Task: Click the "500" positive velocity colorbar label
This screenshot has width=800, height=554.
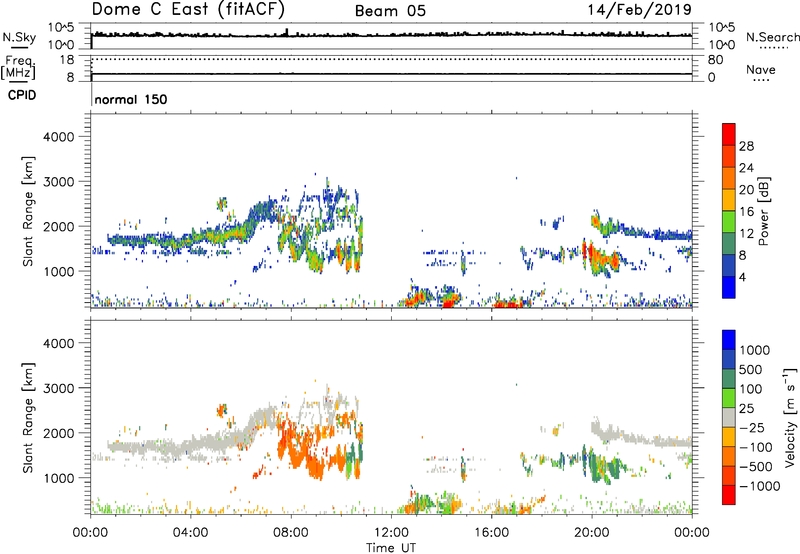Action: [750, 369]
